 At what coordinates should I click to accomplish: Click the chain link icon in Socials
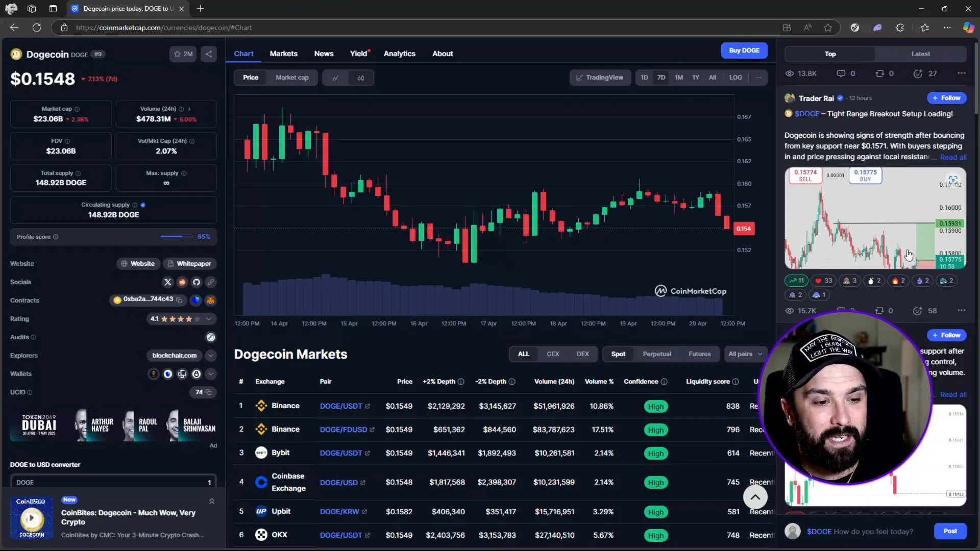[x=211, y=282]
